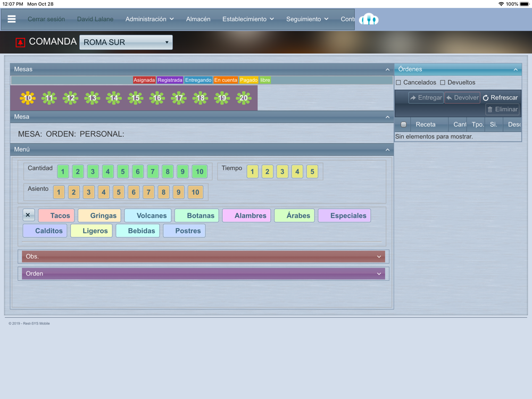Open the Seguimiento dropdown menu
The image size is (532, 399).
[x=307, y=19]
